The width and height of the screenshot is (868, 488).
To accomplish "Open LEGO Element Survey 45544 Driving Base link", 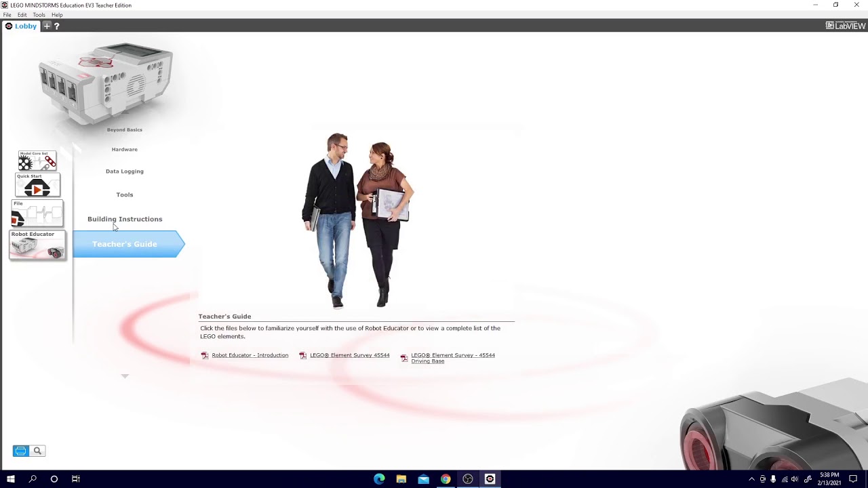I will pyautogui.click(x=453, y=358).
